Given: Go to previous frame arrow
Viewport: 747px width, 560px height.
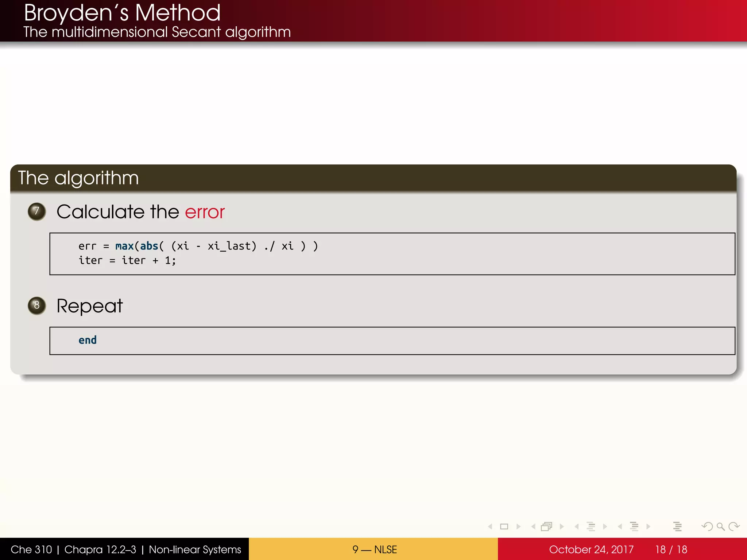Looking at the screenshot, I should (x=533, y=526).
